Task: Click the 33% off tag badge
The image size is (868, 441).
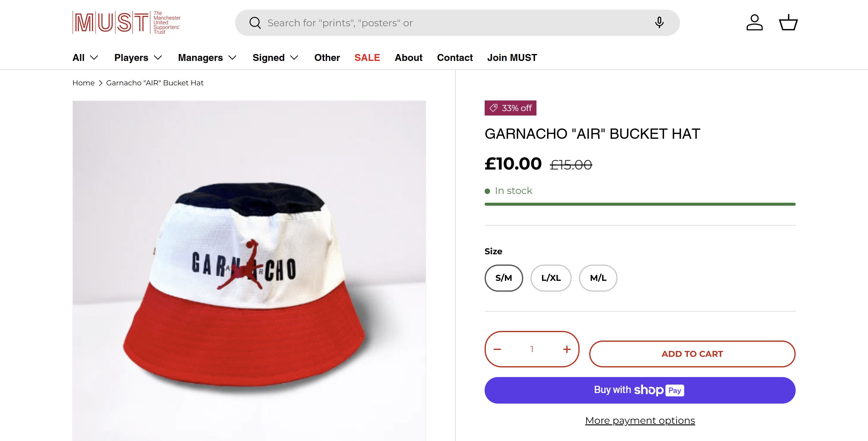Action: pyautogui.click(x=510, y=108)
